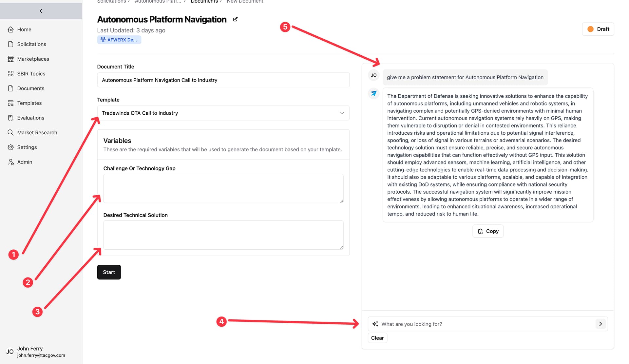Click the Draft status badge
The image size is (629, 364).
pos(598,29)
